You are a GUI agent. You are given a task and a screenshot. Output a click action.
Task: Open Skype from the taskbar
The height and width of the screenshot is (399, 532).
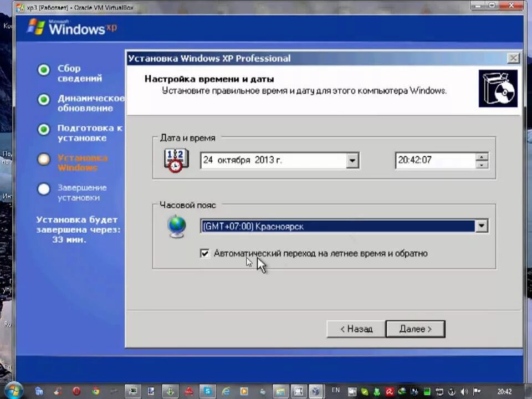[x=207, y=391]
